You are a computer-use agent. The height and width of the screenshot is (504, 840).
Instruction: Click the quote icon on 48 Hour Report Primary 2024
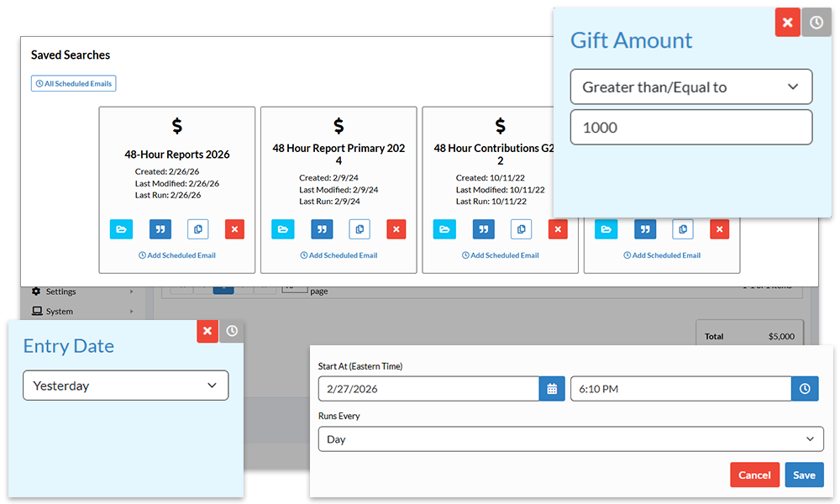[x=322, y=228]
